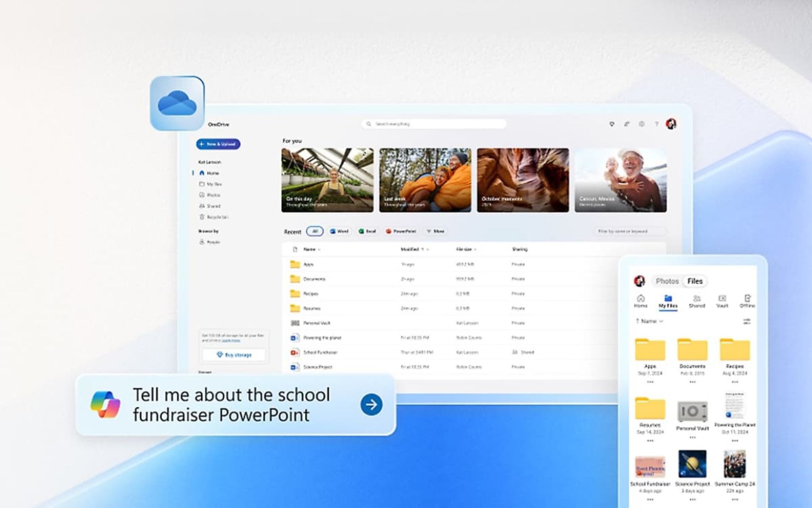Open the account avatar in desktop header
Screen dimensions: 812x508
(671, 124)
